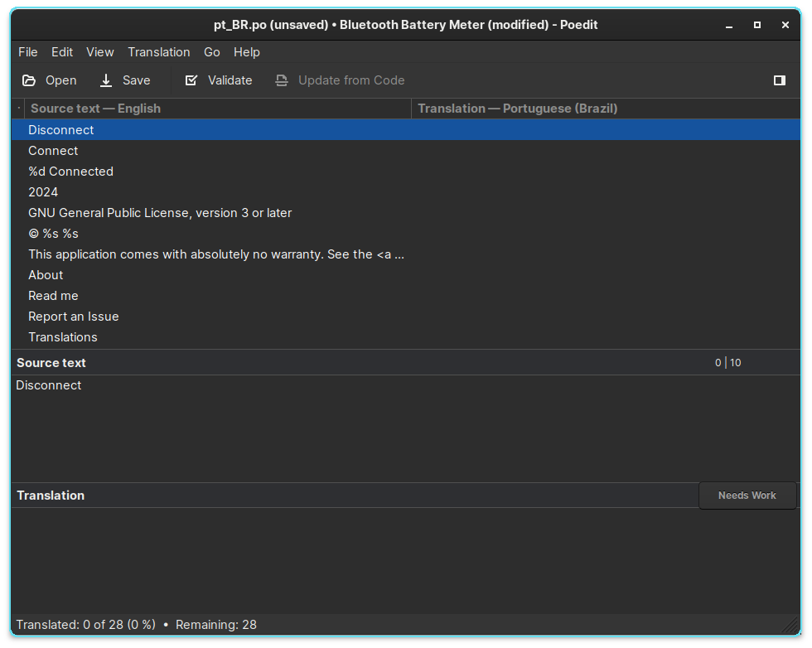Click the Validate checkmark icon
The height and width of the screenshot is (648, 812).
[191, 80]
